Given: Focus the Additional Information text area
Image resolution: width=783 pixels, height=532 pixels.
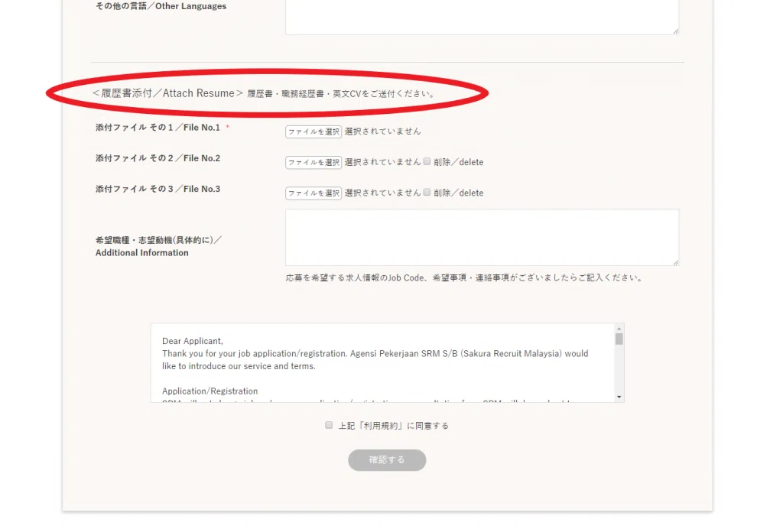Looking at the screenshot, I should coord(482,238).
